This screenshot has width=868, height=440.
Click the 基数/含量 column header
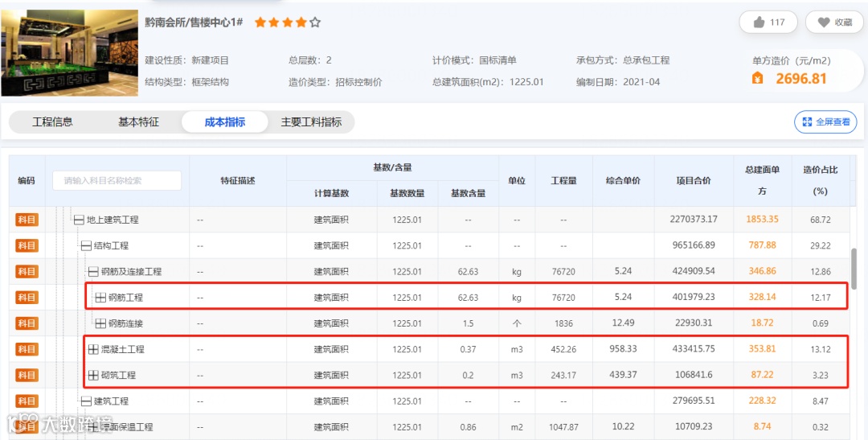pos(392,167)
